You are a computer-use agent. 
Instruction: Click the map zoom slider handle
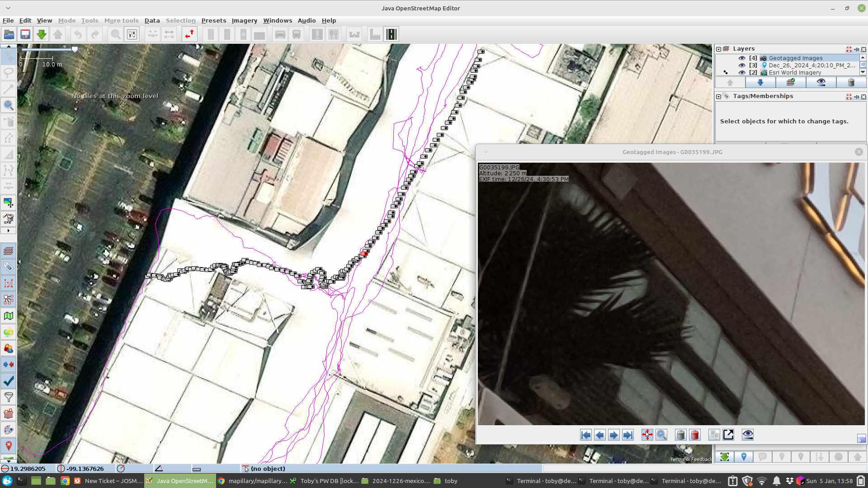(x=75, y=49)
